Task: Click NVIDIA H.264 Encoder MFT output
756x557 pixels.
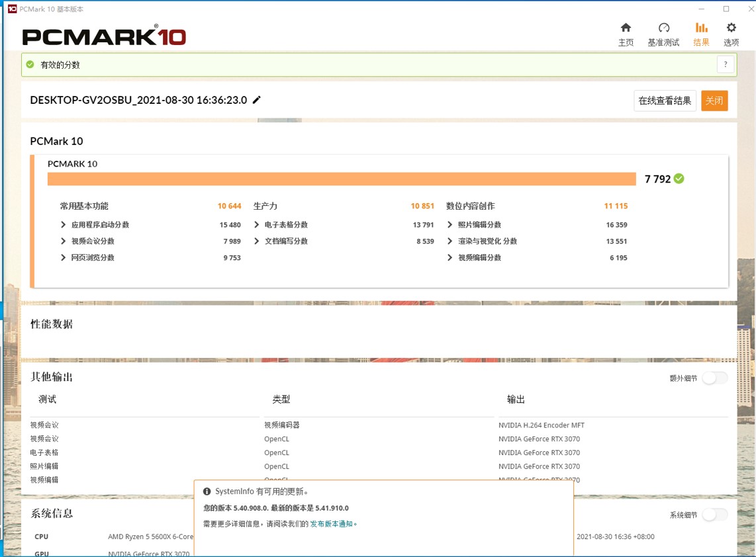Action: coord(542,425)
